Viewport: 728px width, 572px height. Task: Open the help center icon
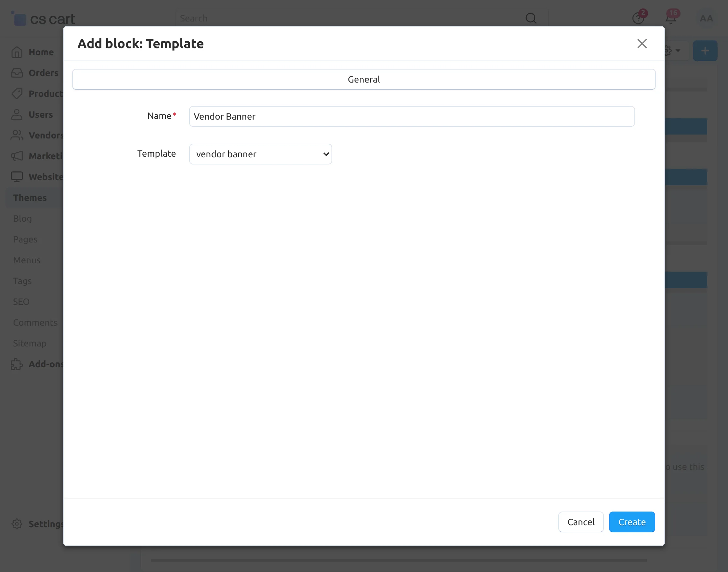(638, 18)
